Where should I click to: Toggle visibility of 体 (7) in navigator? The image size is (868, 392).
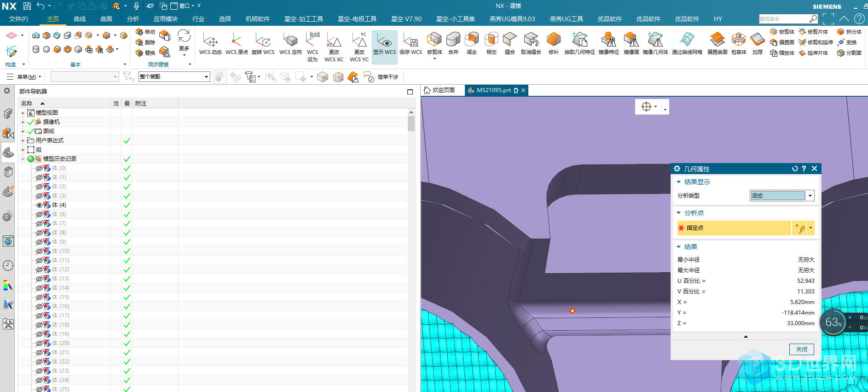point(39,223)
